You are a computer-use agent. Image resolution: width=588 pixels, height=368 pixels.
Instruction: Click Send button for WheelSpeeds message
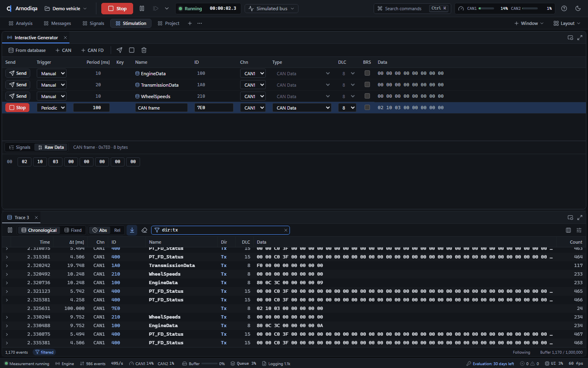click(x=18, y=96)
